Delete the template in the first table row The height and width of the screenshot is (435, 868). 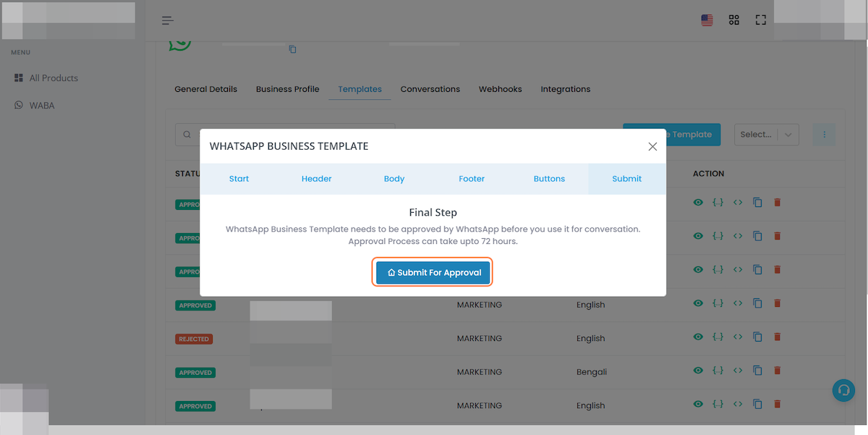[778, 203]
